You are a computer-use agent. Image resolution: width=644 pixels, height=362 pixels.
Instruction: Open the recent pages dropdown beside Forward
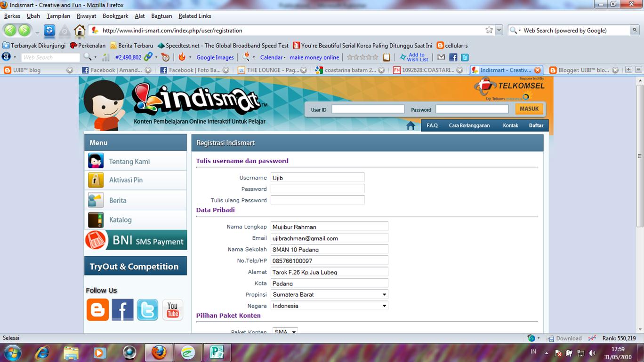[37, 33]
